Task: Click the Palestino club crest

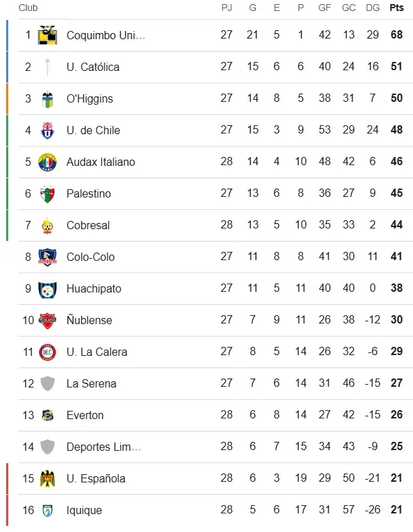Action: point(47,193)
